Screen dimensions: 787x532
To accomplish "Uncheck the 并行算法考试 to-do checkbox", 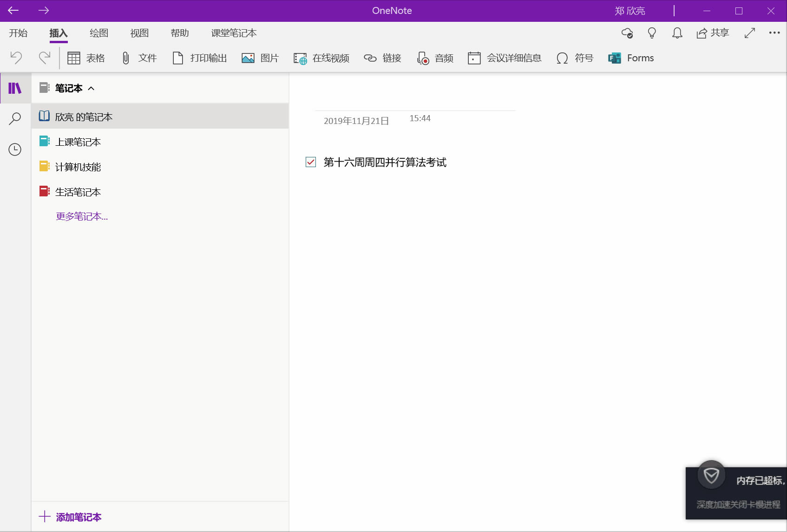I will pyautogui.click(x=310, y=162).
